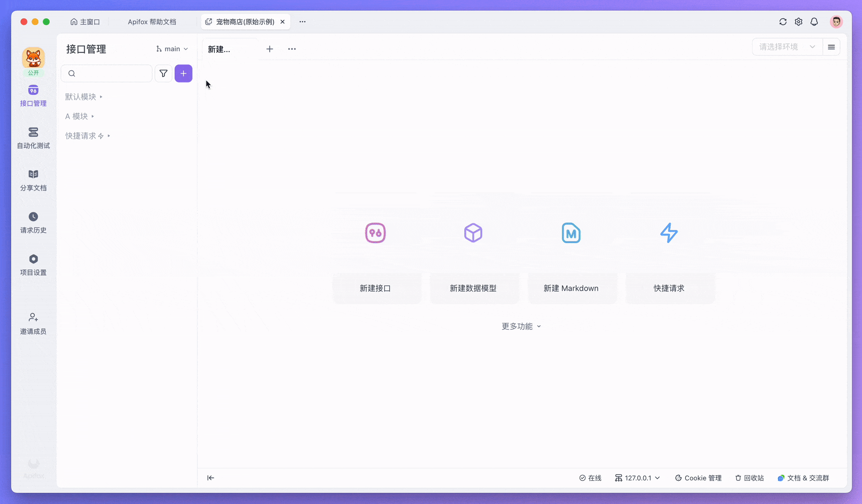Click the purple plus add button
The width and height of the screenshot is (862, 504).
(184, 74)
